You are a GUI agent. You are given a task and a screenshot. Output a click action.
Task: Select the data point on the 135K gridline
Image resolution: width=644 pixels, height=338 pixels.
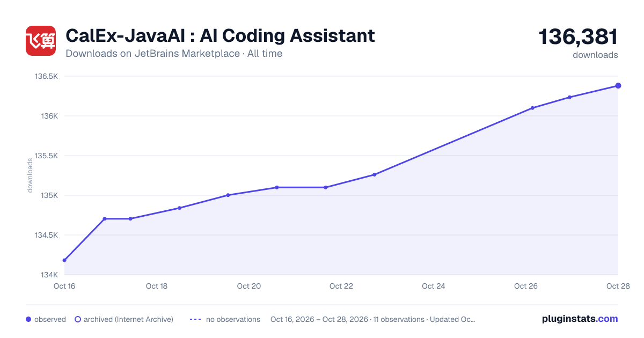(x=228, y=195)
